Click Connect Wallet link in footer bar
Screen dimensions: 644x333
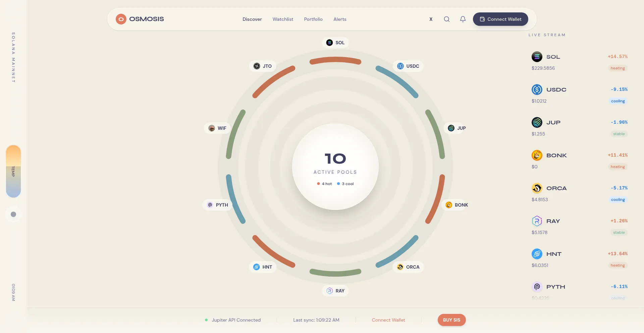pyautogui.click(x=388, y=320)
